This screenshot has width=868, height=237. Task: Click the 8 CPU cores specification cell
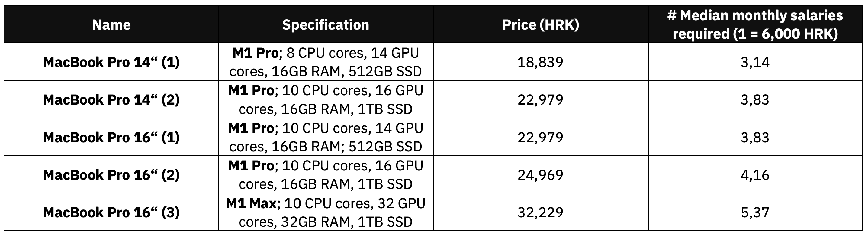(326, 62)
